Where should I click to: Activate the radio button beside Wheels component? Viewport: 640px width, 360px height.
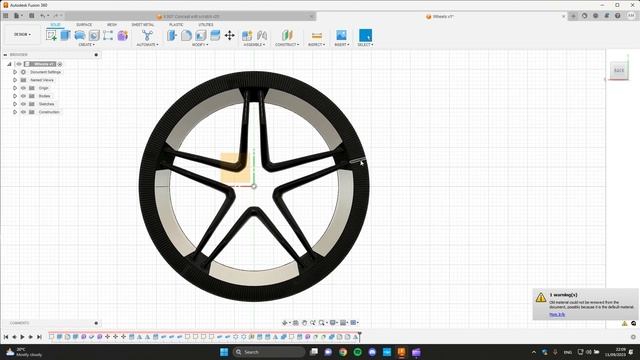pos(60,64)
